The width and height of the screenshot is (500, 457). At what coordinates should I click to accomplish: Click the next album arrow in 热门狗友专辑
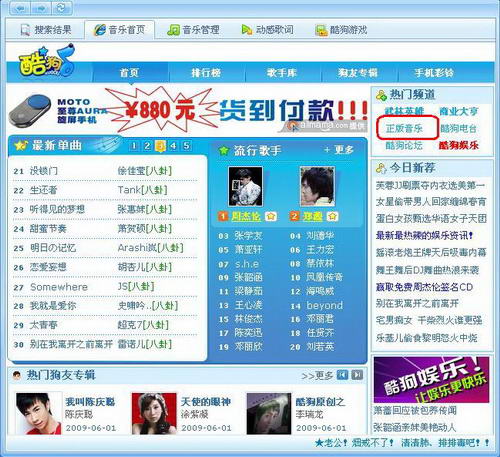[357, 375]
